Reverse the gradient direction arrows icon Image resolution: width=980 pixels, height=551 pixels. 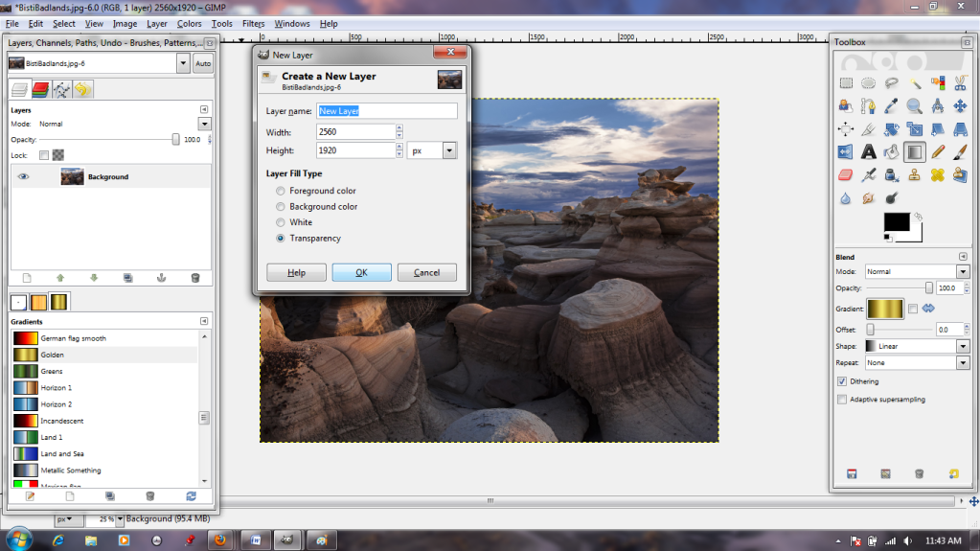click(x=929, y=309)
